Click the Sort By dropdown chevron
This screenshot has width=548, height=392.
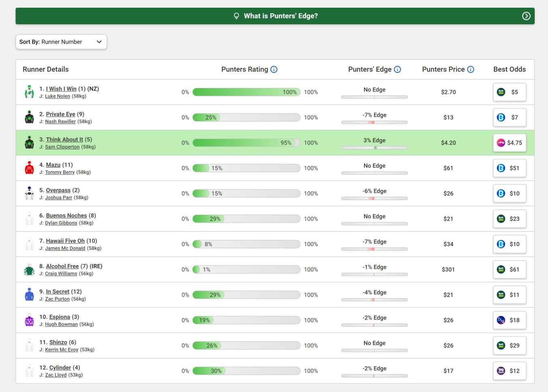[x=98, y=42]
